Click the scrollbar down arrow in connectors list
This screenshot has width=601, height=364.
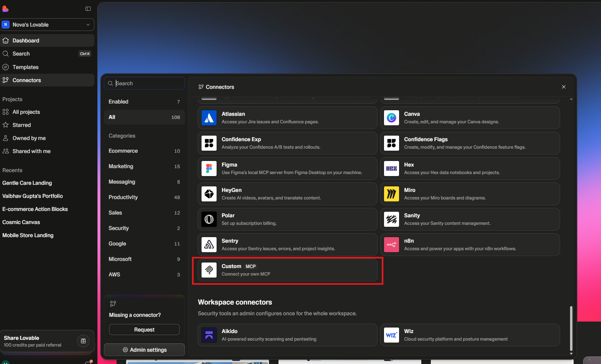click(x=571, y=353)
